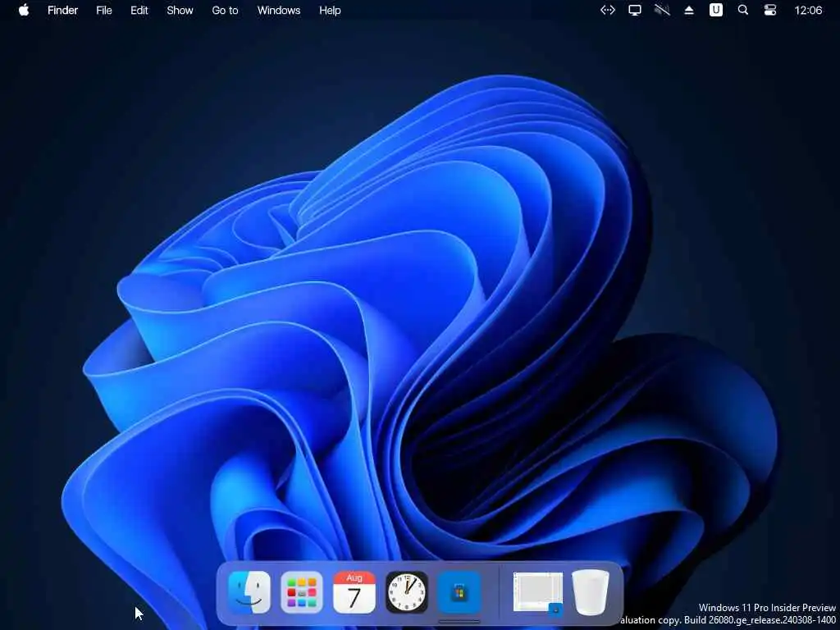The width and height of the screenshot is (840, 630).
Task: Open the Finder menu
Action: (x=62, y=10)
